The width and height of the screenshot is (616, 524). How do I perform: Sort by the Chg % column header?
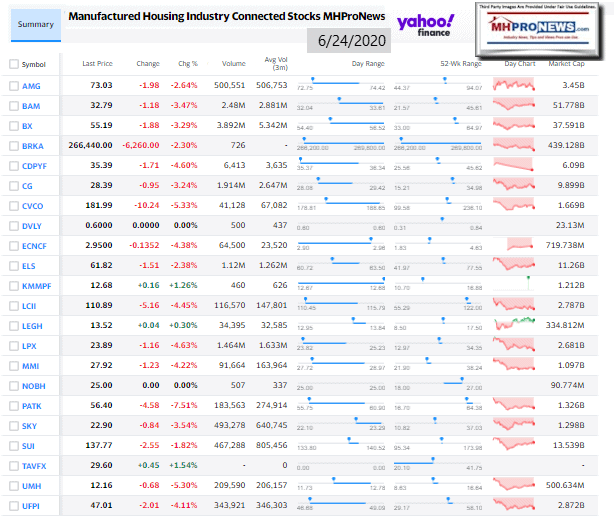(x=188, y=64)
